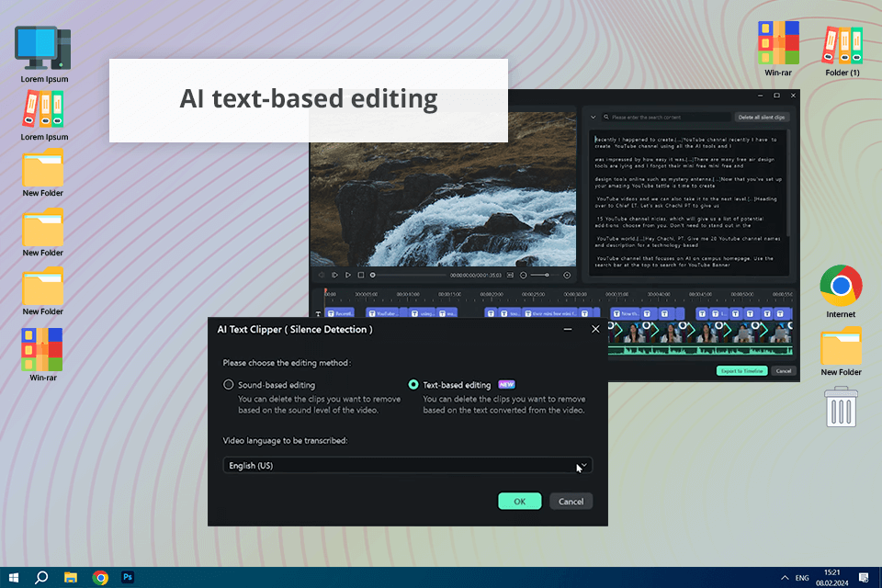Open the Windows Start menu
Viewport: 882px width, 588px height.
14,577
